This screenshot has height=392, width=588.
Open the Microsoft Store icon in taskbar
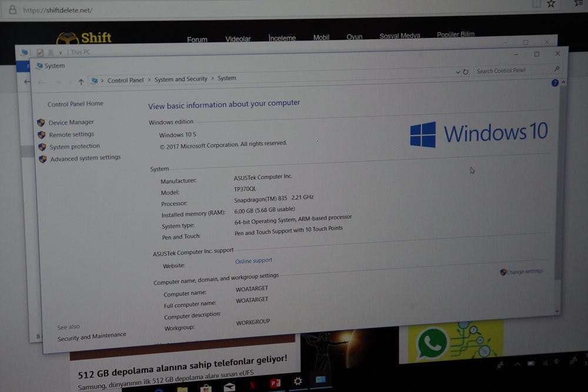(206, 388)
